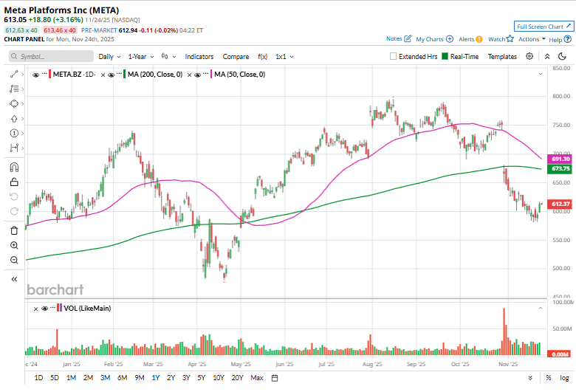Open the Templates button
Screen dimensions: 576x392
(502, 56)
